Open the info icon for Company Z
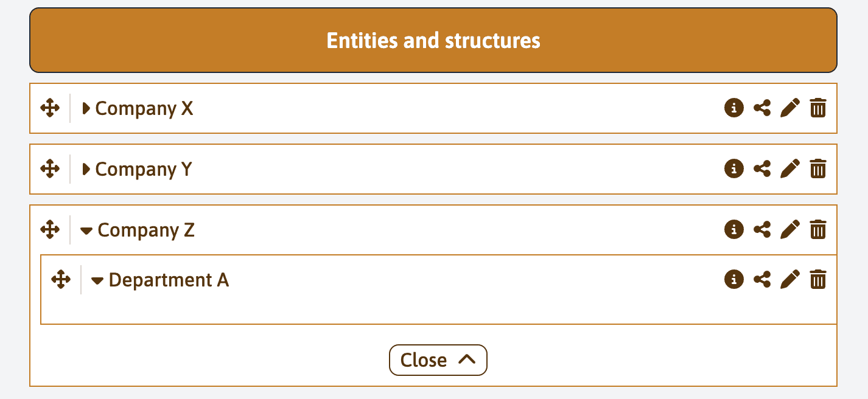Image resolution: width=868 pixels, height=399 pixels. (x=734, y=229)
